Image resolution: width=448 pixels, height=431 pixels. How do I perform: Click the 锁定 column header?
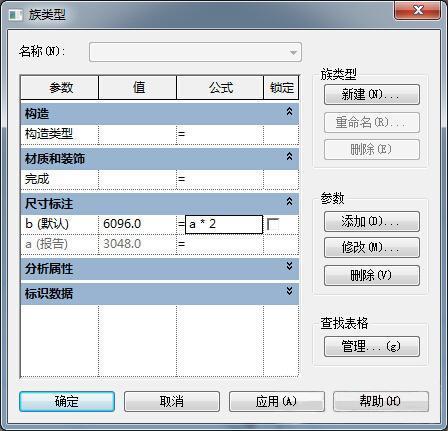(281, 88)
